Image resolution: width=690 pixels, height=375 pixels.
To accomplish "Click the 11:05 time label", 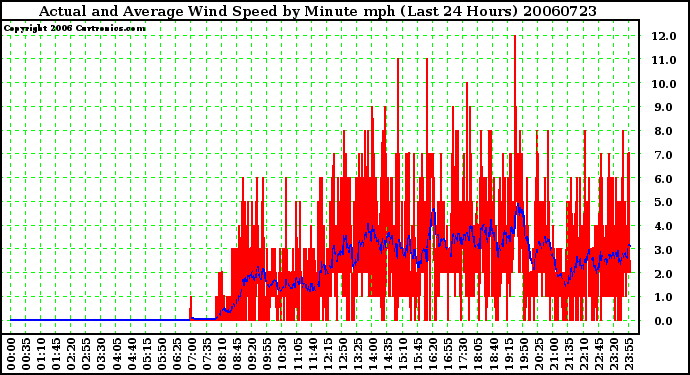I will (x=297, y=354).
